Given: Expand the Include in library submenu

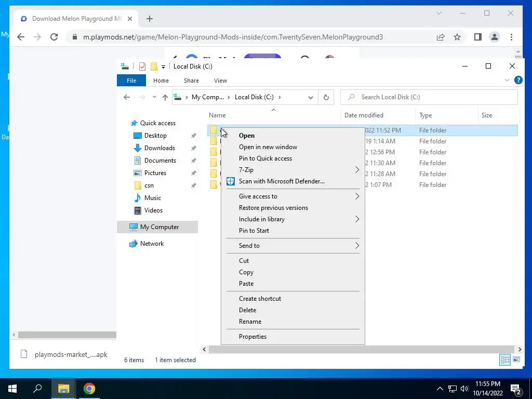Looking at the screenshot, I should tap(293, 219).
